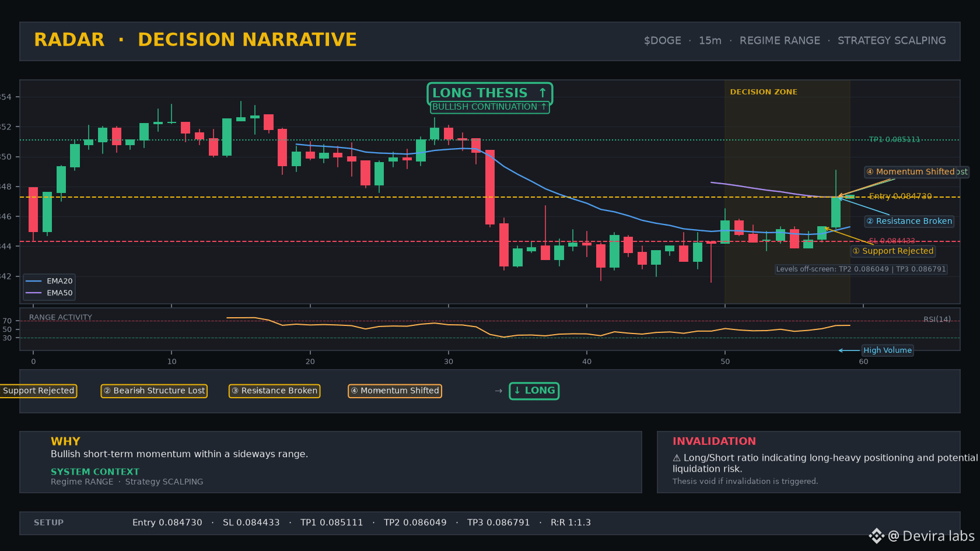Click the Bearish Structure Lost step chip

(154, 391)
